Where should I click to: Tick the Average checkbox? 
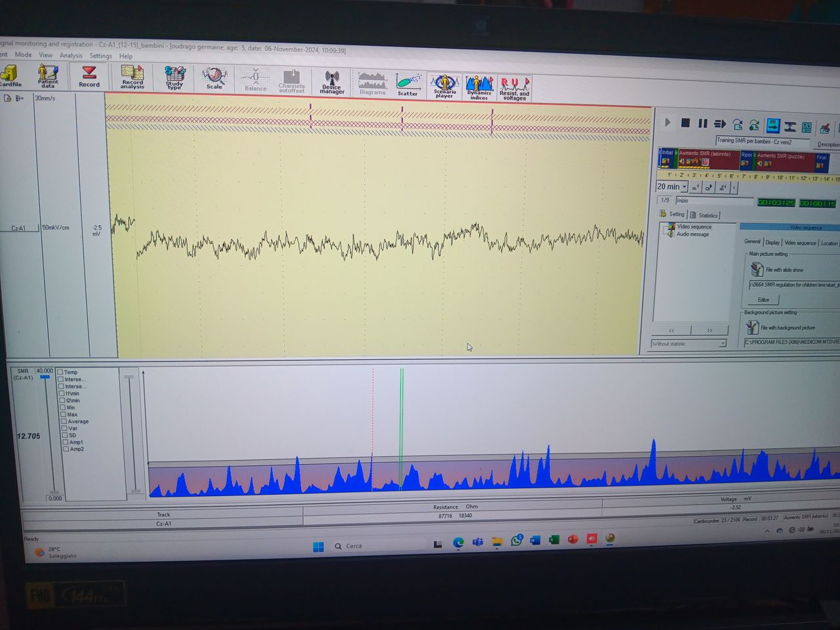pos(64,421)
